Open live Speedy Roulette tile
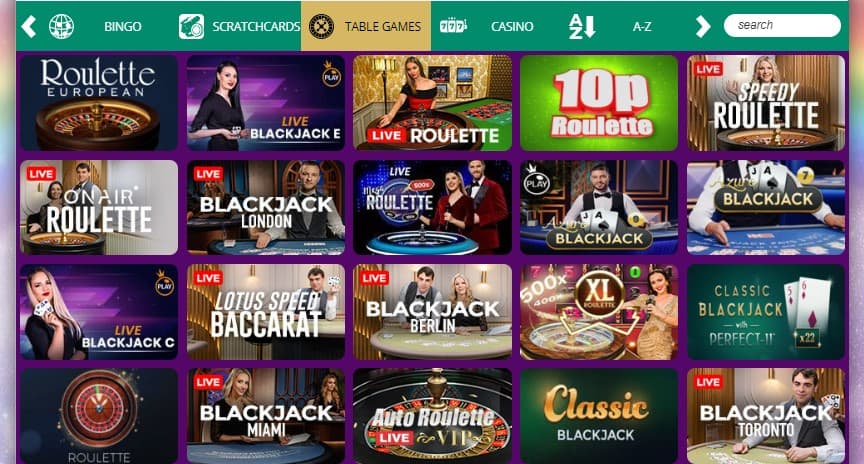The image size is (864, 464). (x=766, y=102)
